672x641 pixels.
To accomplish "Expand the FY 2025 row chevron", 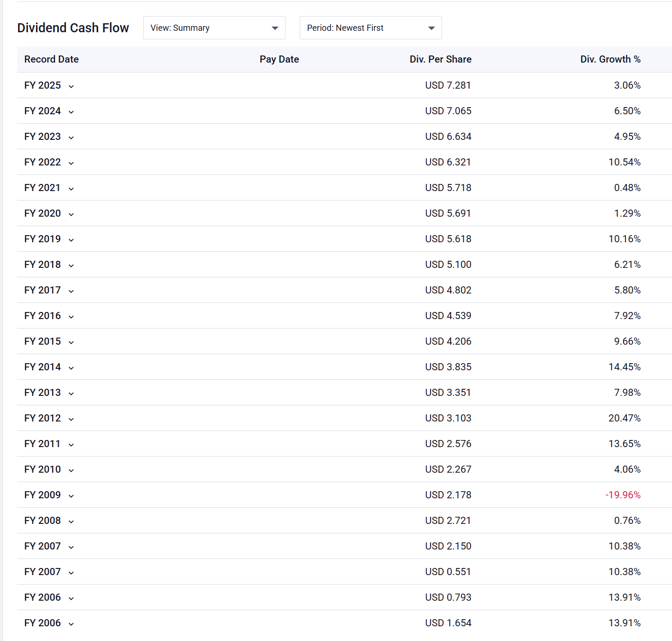I will (x=71, y=86).
